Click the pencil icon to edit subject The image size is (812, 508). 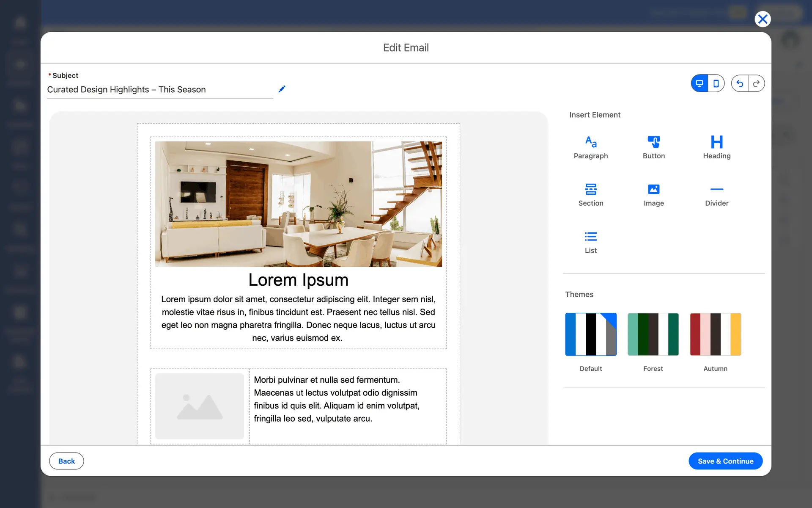tap(282, 89)
